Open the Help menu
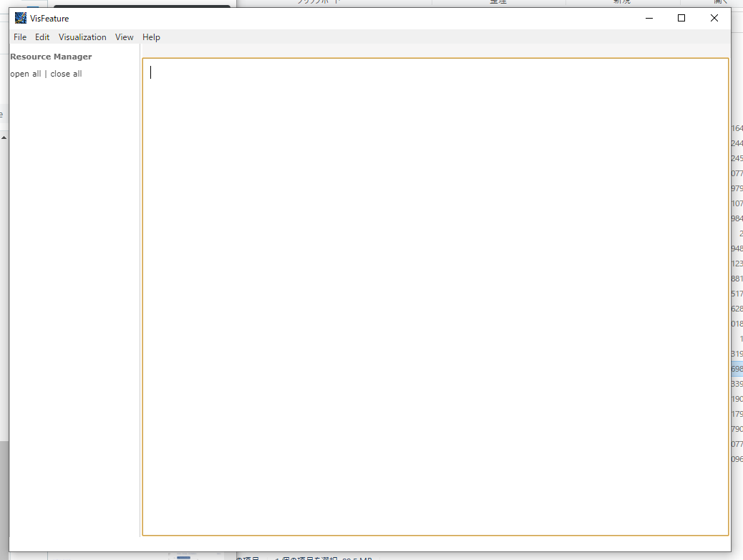 (151, 37)
